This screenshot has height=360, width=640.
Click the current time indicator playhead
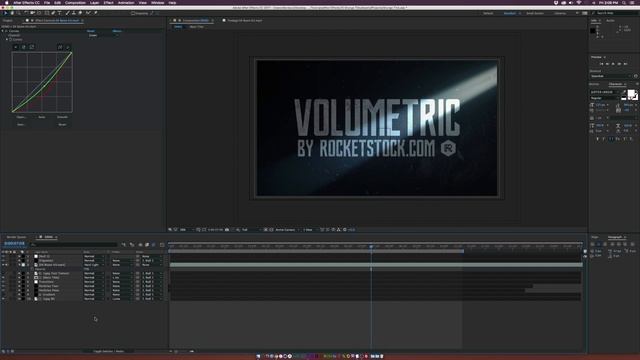371,246
